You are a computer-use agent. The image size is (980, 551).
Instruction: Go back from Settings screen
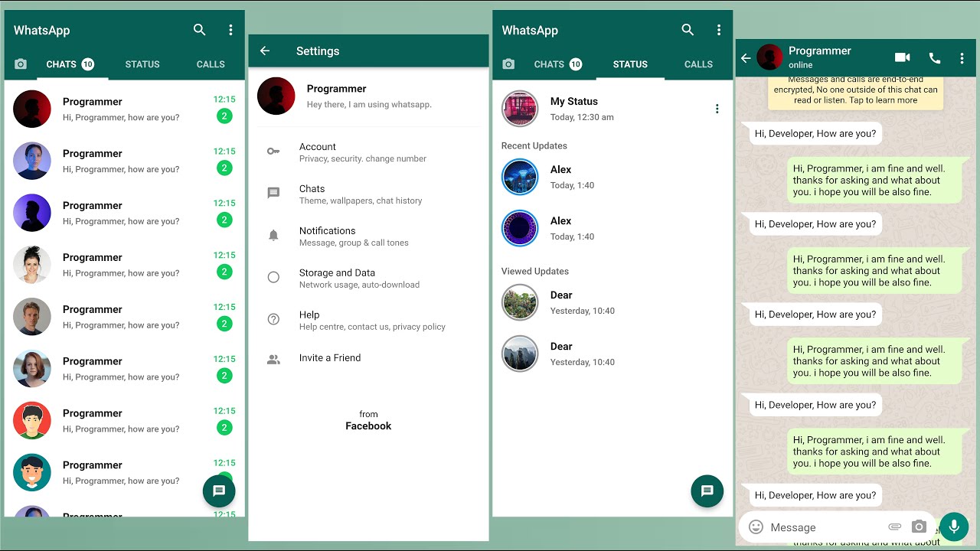pos(265,51)
